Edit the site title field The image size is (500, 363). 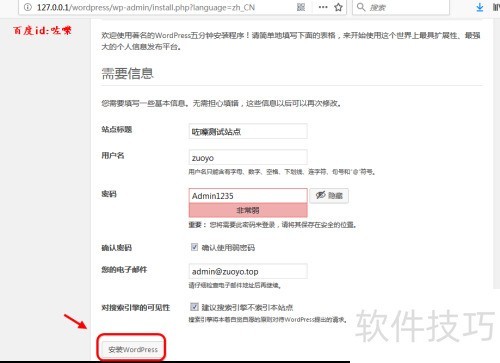tap(248, 131)
